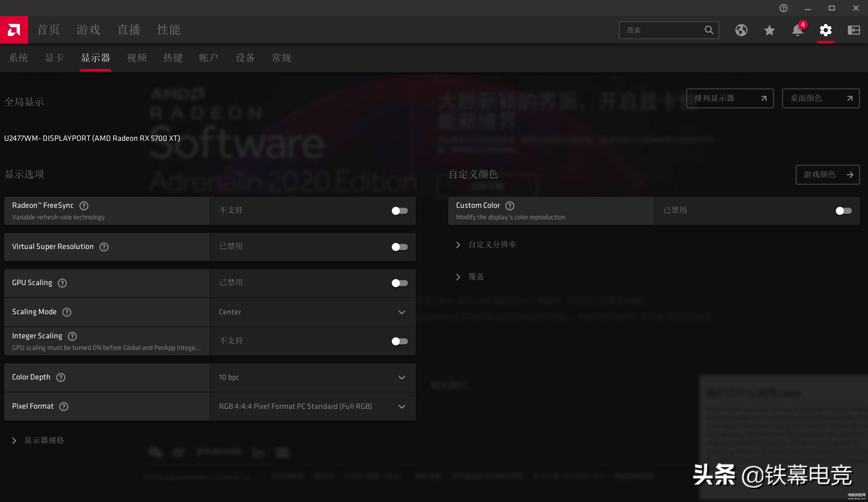Open Scaling Mode dropdown showing Center
Screen dimensions: 868x502
(313, 312)
